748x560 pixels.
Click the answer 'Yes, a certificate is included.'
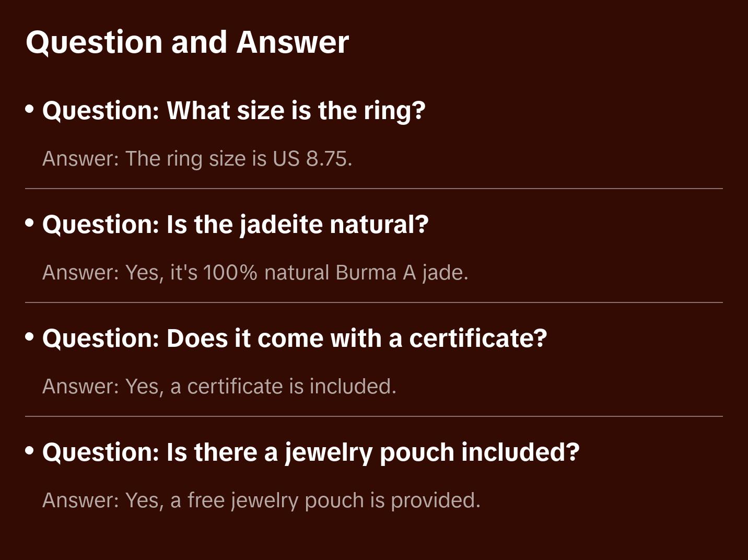(219, 387)
